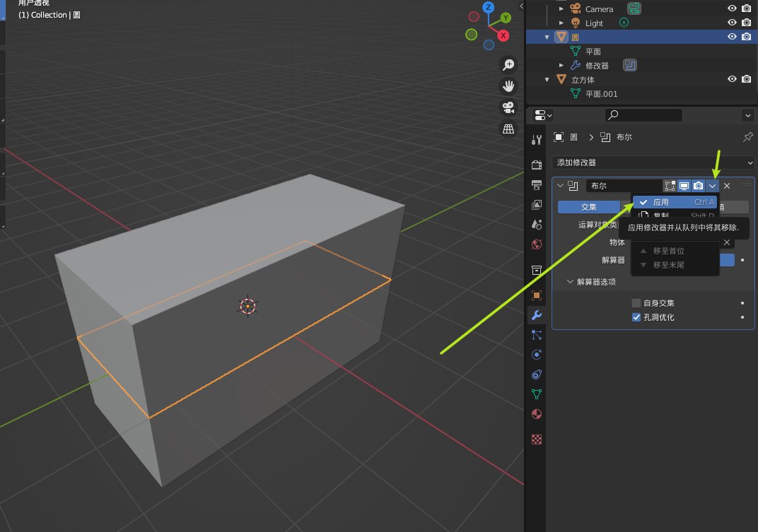The height and width of the screenshot is (532, 758).
Task: Open the Material properties sphere tab
Action: coord(537,414)
